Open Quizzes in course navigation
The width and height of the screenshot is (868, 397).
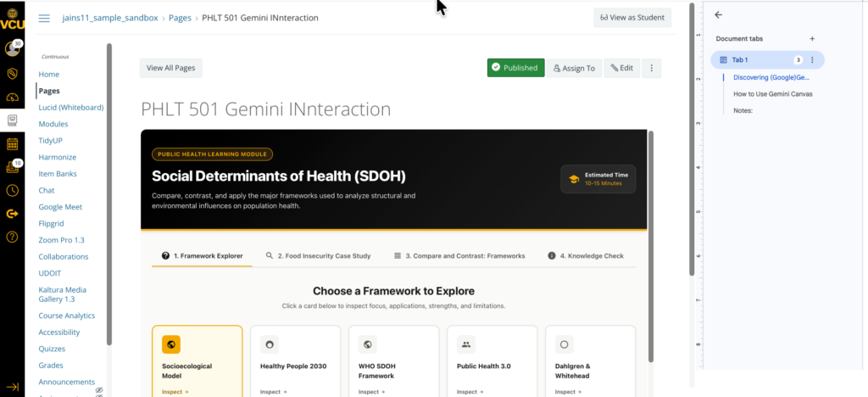[x=52, y=349]
